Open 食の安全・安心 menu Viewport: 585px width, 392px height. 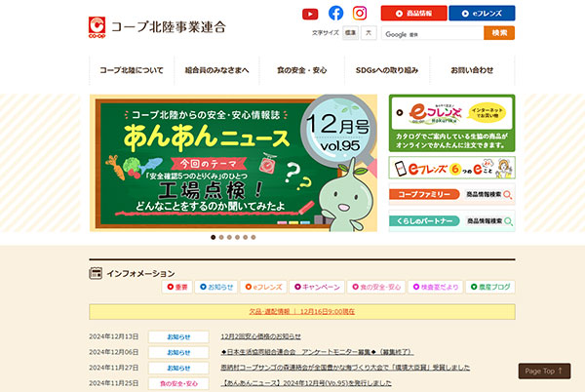pos(302,70)
